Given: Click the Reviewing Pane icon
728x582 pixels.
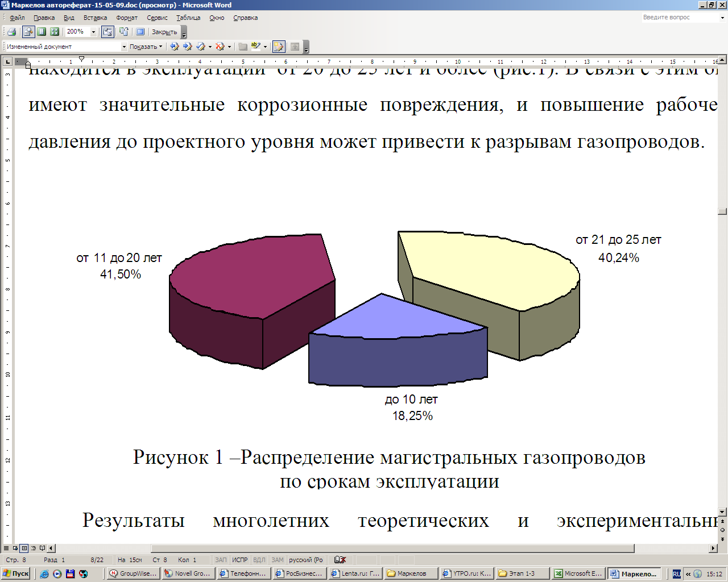Looking at the screenshot, I should [295, 47].
